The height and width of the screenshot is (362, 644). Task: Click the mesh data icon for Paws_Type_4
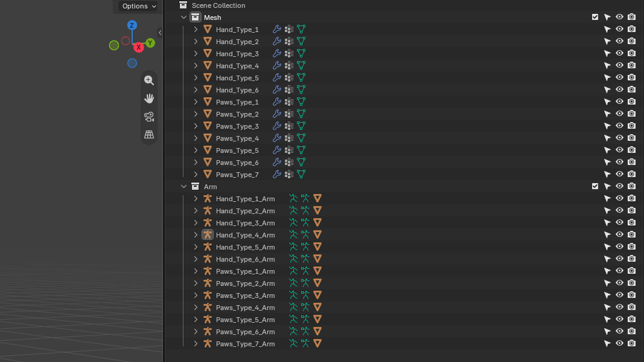tap(301, 138)
